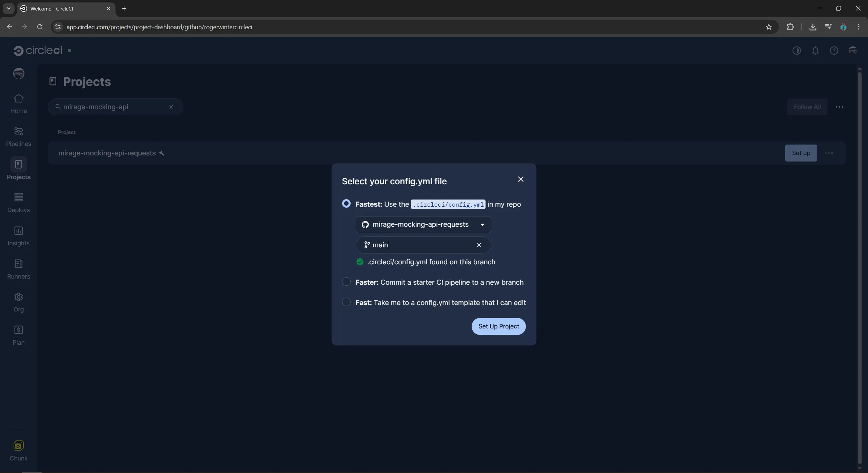This screenshot has width=868, height=473.
Task: Open Chrome downloads icon
Action: click(x=812, y=27)
